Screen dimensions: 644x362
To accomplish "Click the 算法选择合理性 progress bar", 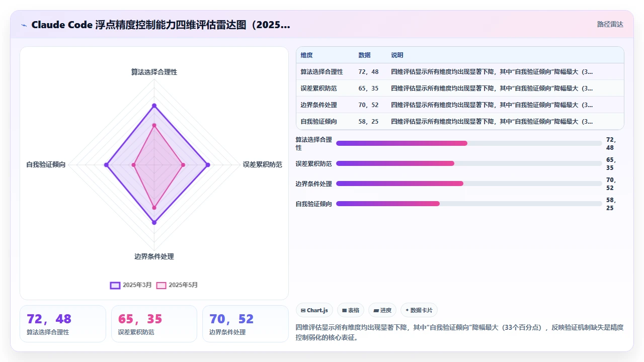I will (x=469, y=143).
